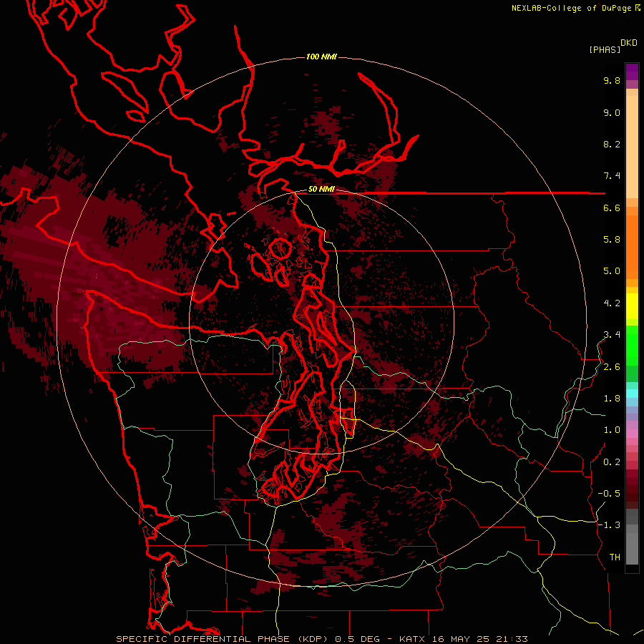
Task: Click the 5.8 legend value
Action: pyautogui.click(x=612, y=240)
